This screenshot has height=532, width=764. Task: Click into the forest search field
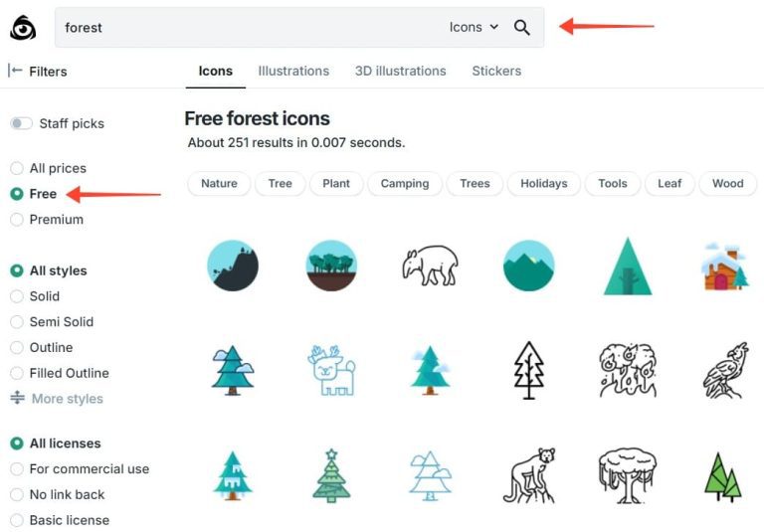click(249, 28)
